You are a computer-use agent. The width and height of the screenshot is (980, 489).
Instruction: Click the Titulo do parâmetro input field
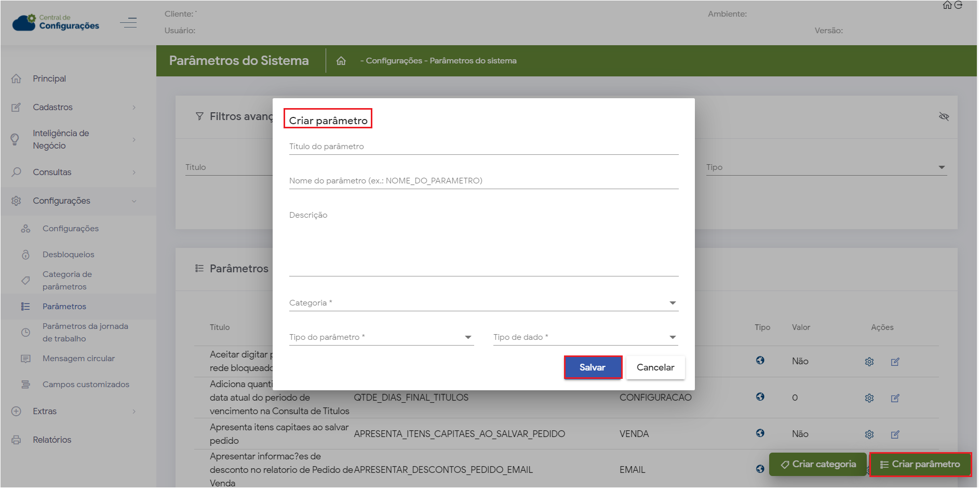point(483,147)
